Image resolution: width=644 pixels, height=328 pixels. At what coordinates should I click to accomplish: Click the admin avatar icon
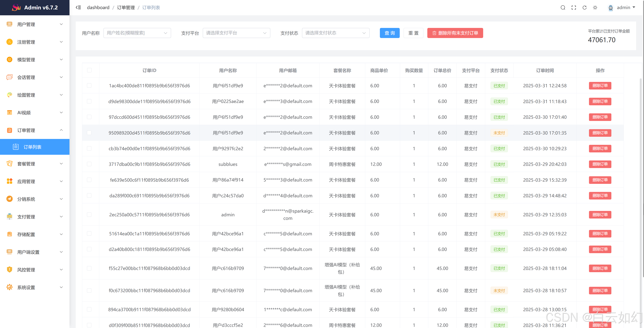611,8
